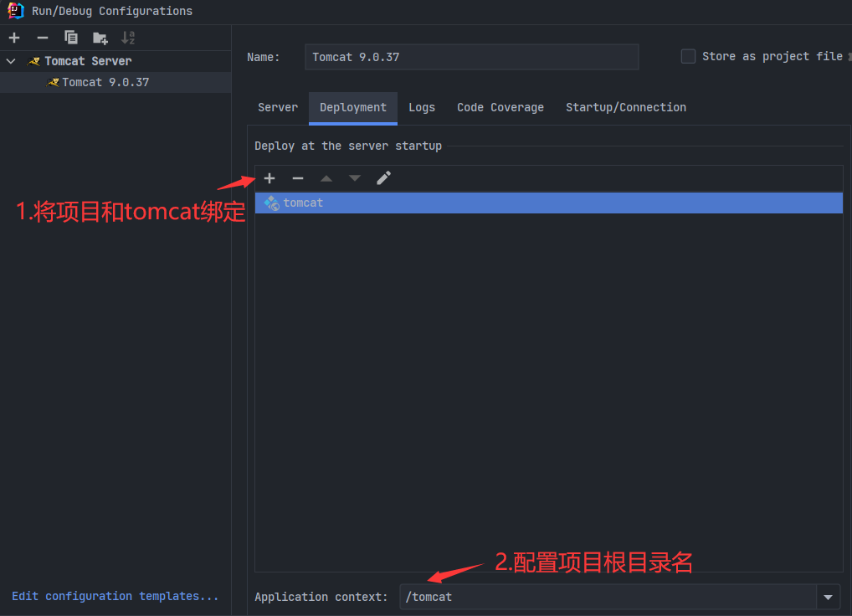Add a new run configuration
The height and width of the screenshot is (616, 852).
(14, 38)
